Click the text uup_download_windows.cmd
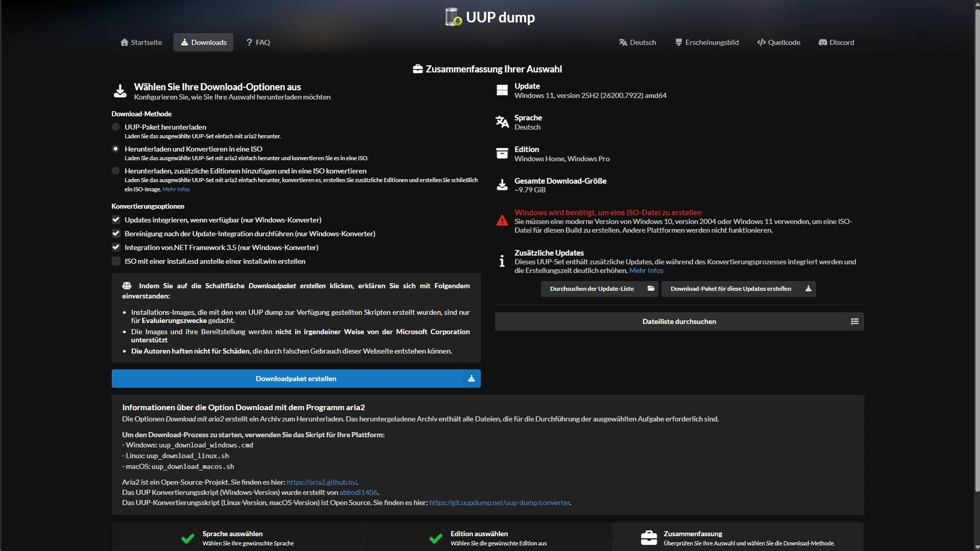The width and height of the screenshot is (980, 551). tap(206, 445)
